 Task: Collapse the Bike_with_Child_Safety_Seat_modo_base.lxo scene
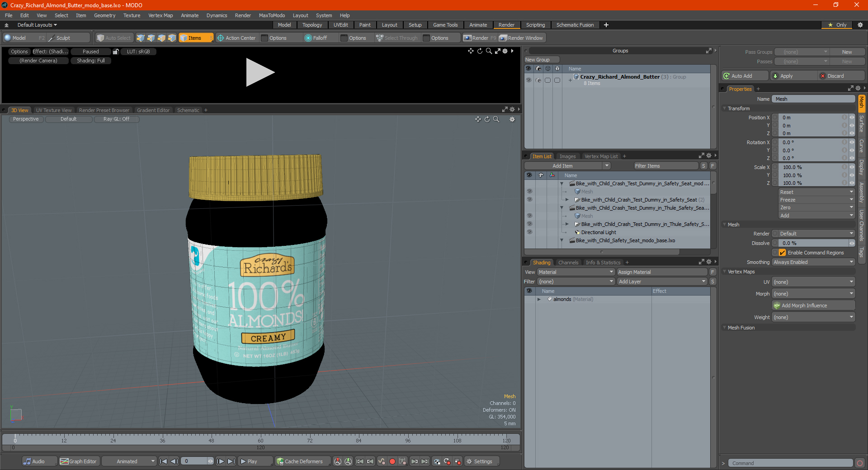coord(561,240)
